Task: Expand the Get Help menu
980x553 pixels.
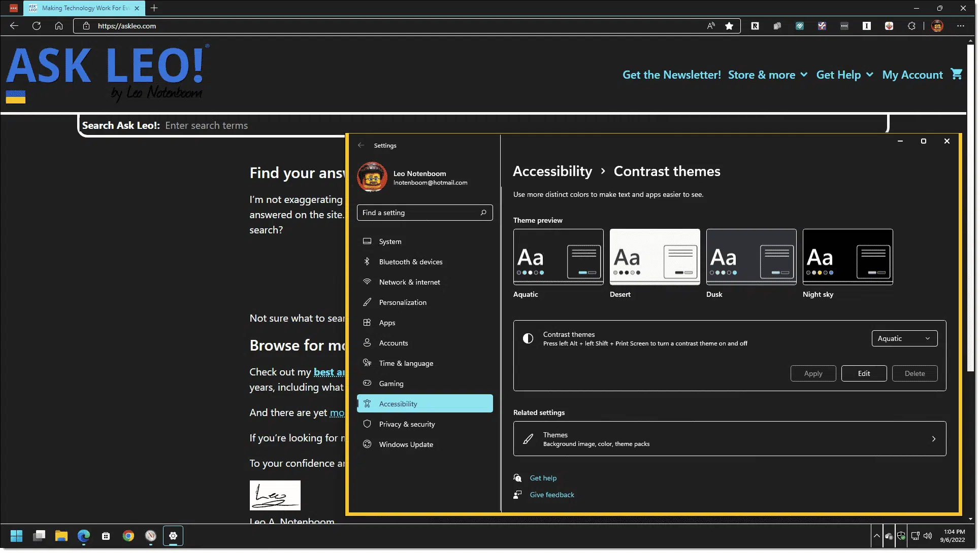Action: click(844, 75)
